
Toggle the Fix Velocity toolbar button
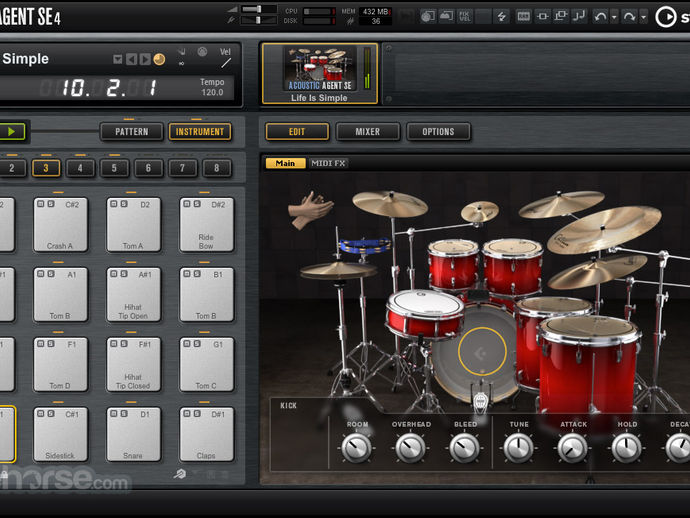[x=465, y=17]
